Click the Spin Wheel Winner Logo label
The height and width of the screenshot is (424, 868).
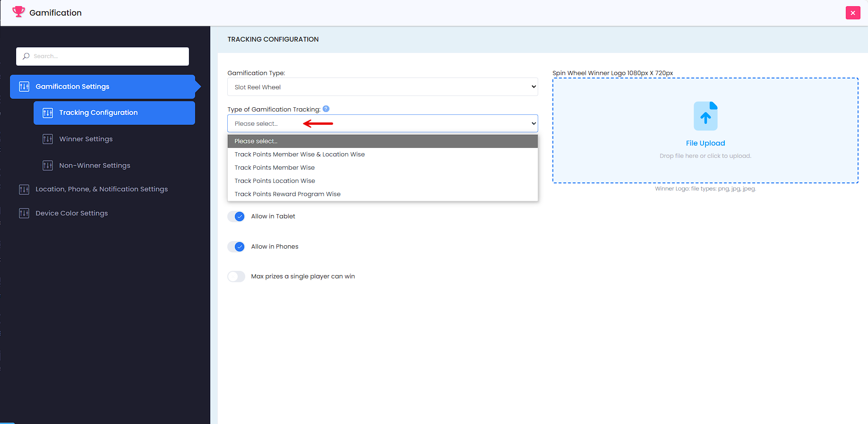613,73
